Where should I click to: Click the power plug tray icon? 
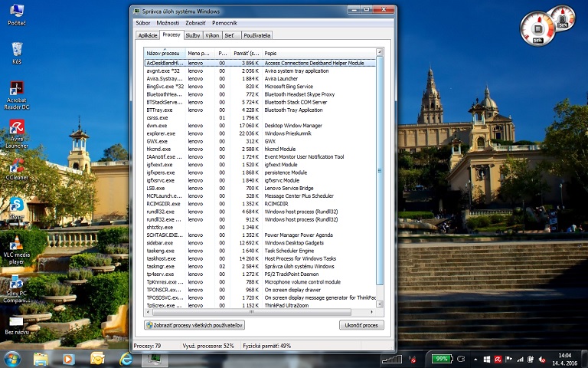pos(461,359)
